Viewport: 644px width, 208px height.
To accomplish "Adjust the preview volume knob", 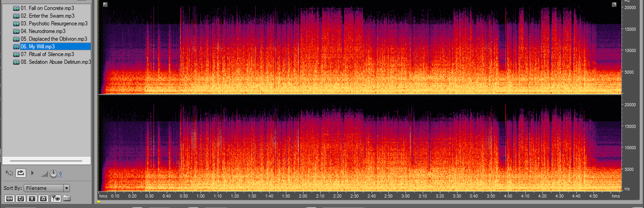I will tap(53, 174).
